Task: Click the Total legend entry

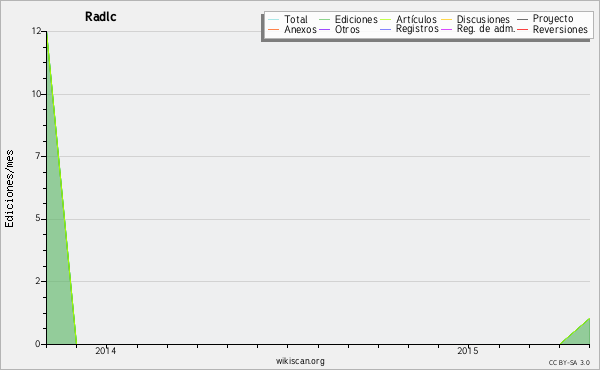Action: (x=288, y=19)
